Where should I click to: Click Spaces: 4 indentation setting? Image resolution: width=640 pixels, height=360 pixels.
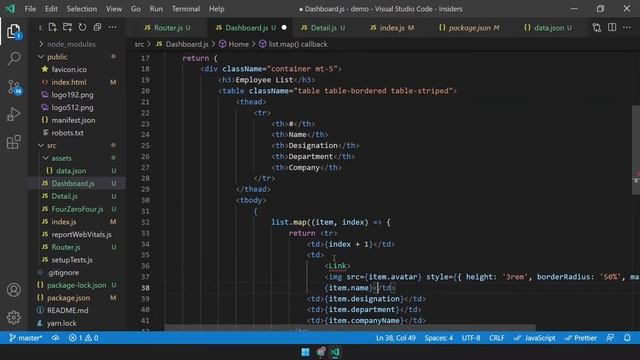438,338
